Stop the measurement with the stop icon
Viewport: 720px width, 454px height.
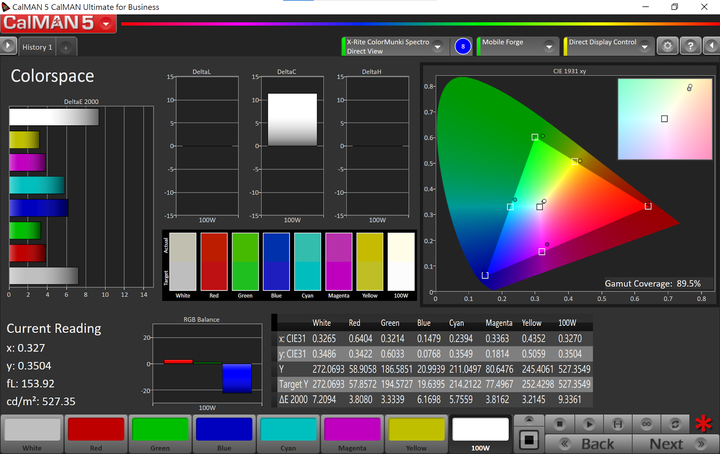pyautogui.click(x=559, y=424)
